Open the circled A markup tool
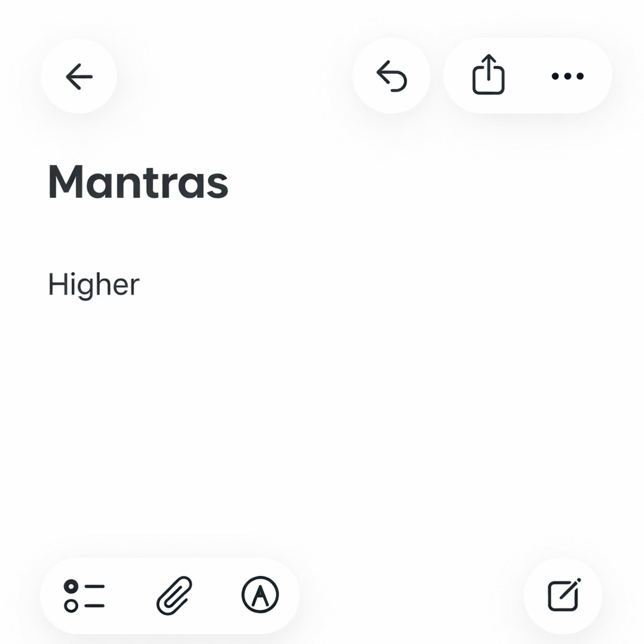 coord(260,595)
